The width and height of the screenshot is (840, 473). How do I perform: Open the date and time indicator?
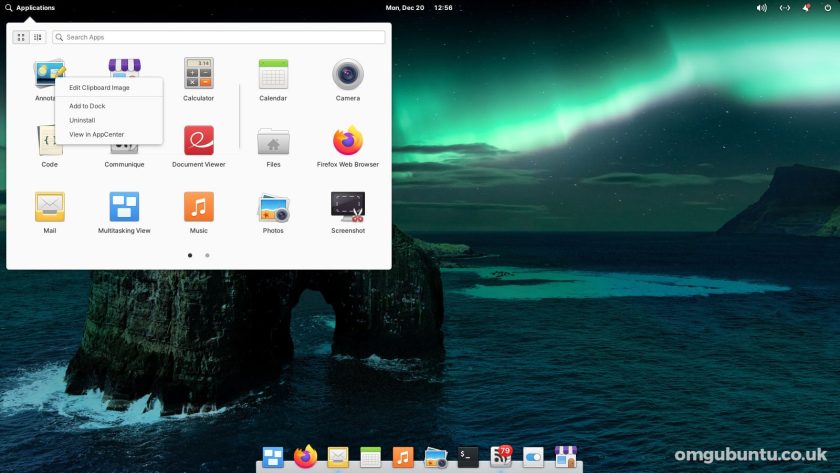pyautogui.click(x=419, y=7)
